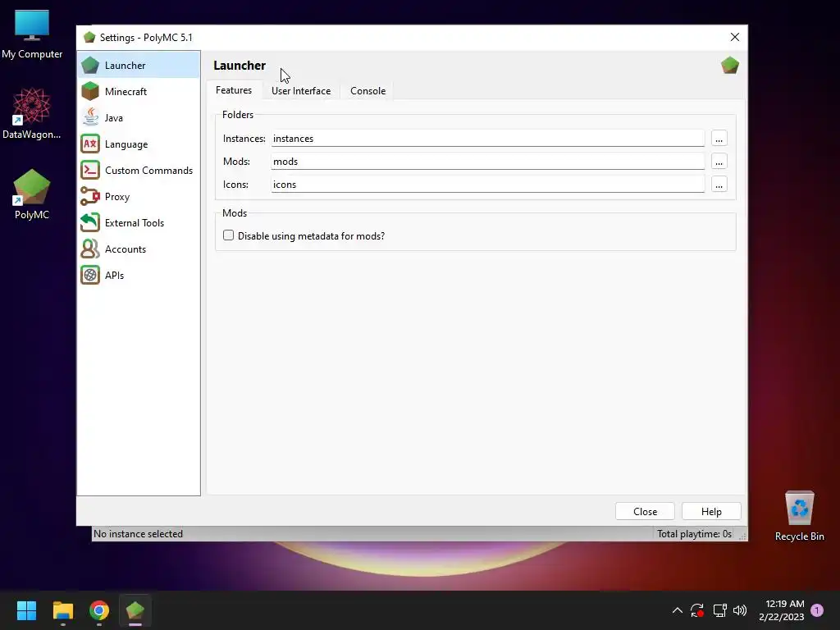Browse for the Instances folder
This screenshot has width=840, height=630.
(x=719, y=138)
